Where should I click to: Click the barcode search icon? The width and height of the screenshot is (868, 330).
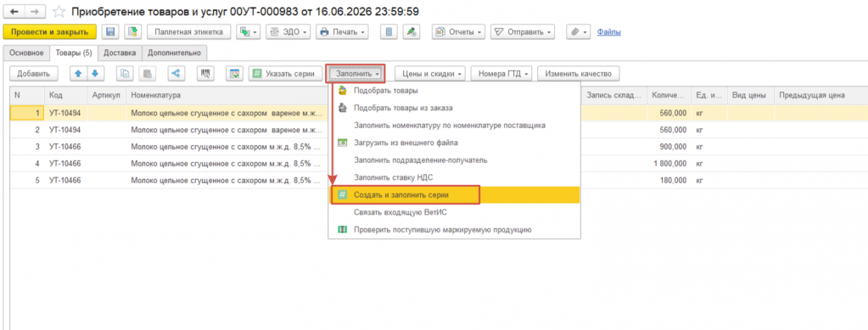click(205, 73)
